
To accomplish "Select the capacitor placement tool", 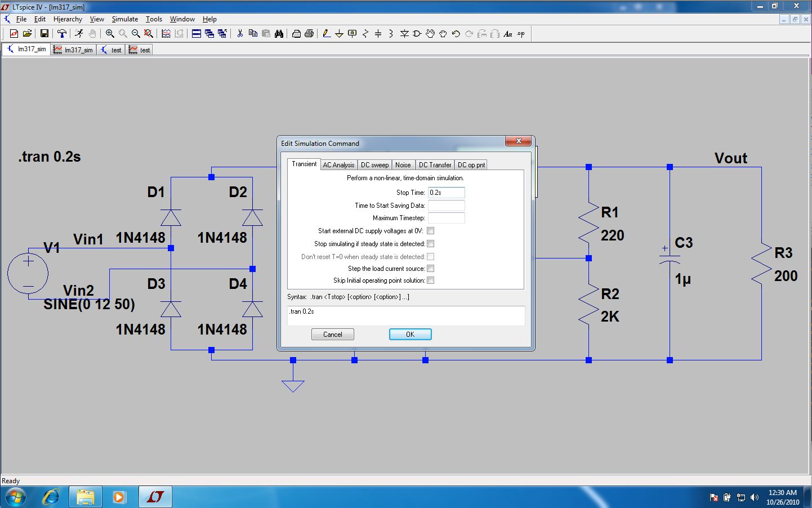I will [x=377, y=34].
